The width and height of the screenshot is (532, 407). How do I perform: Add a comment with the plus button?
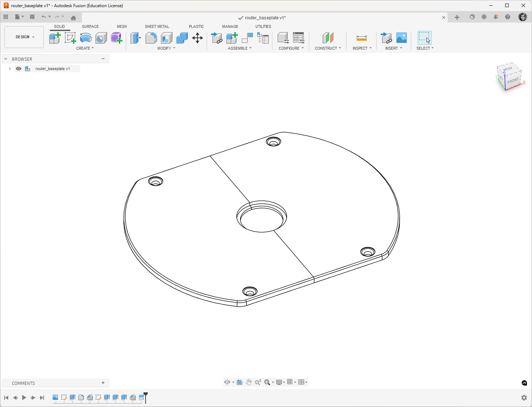(103, 383)
